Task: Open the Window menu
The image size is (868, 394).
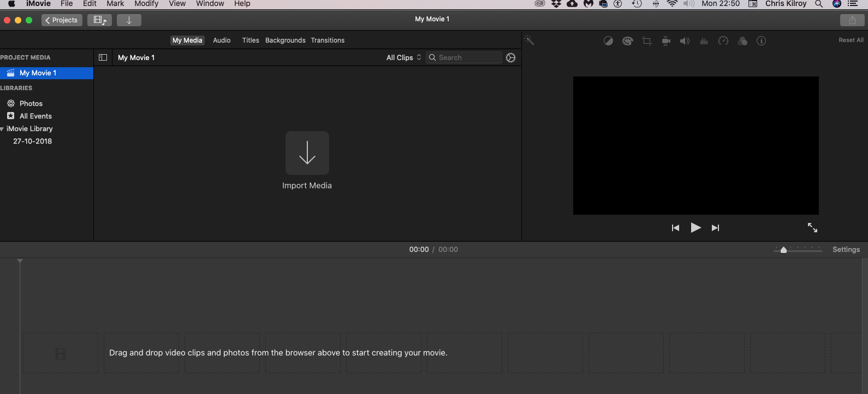Action: point(210,4)
